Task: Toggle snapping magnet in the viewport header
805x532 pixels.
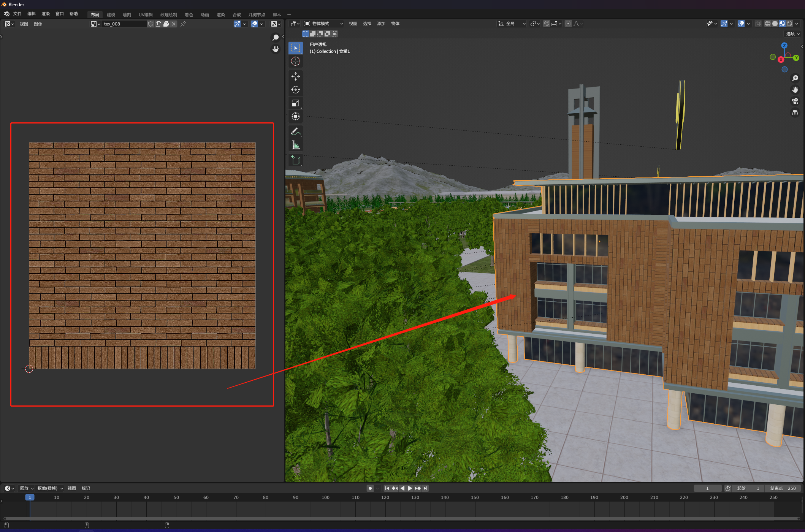Action: point(546,24)
